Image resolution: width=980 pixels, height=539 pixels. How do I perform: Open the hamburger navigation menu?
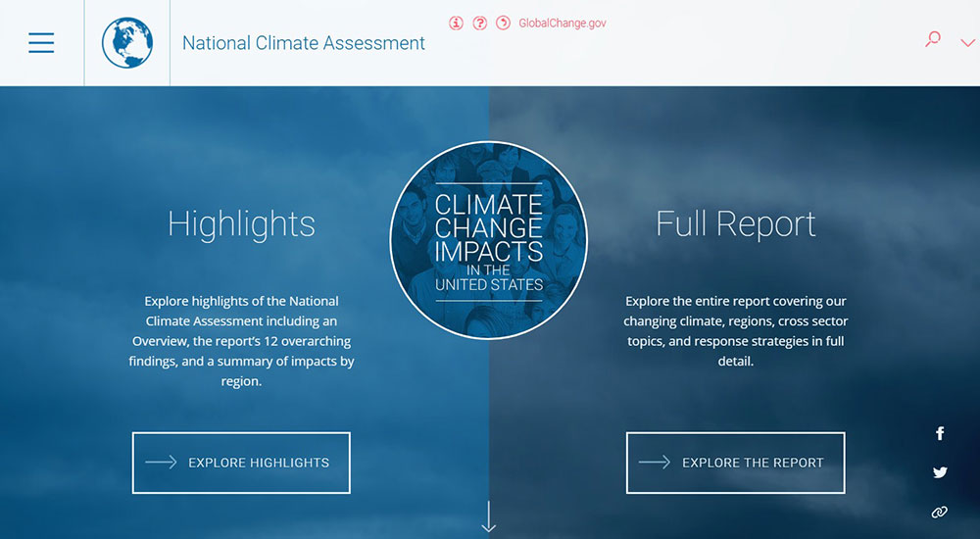pyautogui.click(x=41, y=42)
